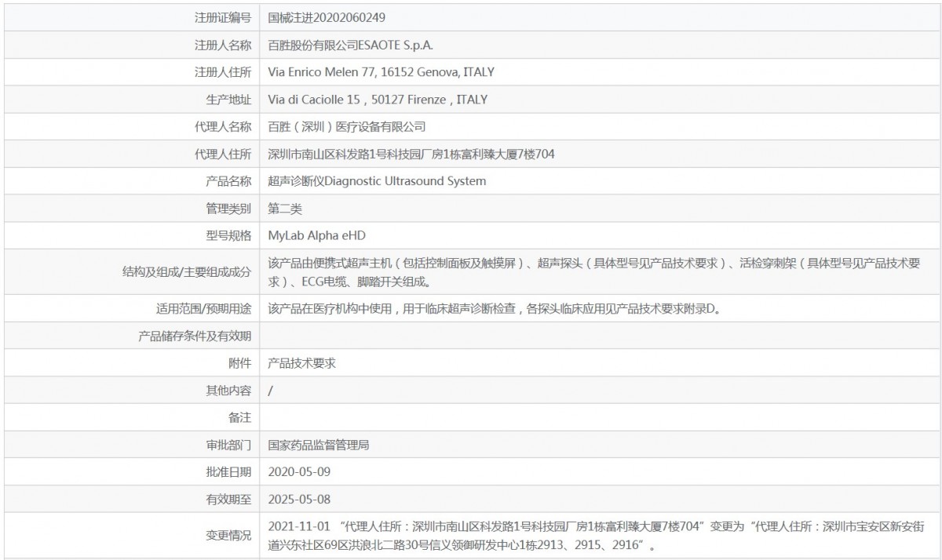Viewport: 942px width, 560px height.
Task: Select intended use text 该产品在医疗机构中使用
Action: [x=495, y=308]
